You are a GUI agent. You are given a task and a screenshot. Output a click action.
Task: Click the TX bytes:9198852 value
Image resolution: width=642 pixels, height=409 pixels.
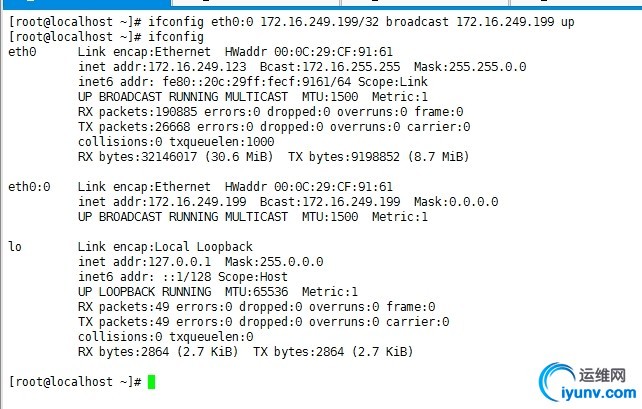click(378, 156)
